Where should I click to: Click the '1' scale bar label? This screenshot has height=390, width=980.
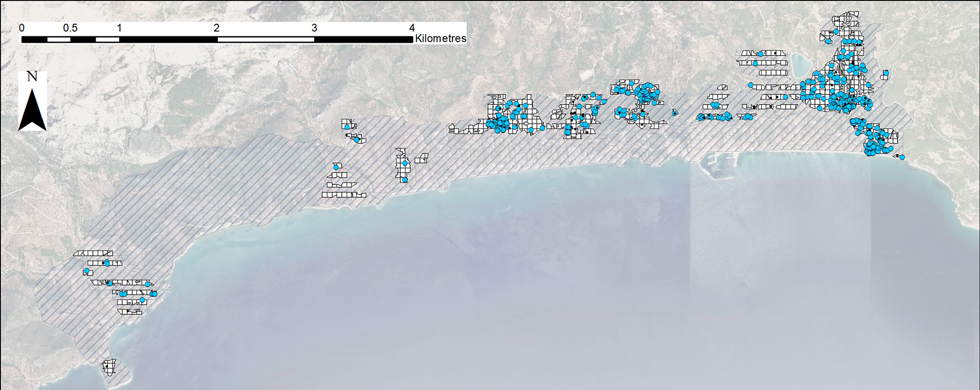point(119,28)
